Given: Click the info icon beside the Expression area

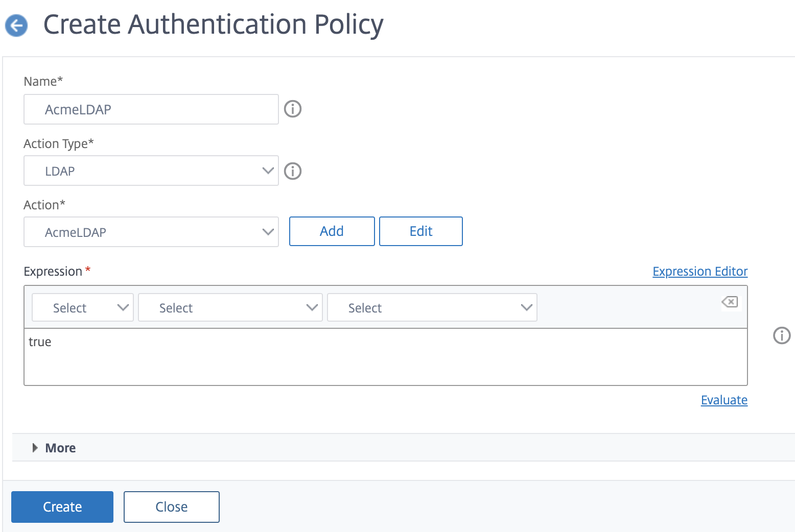Looking at the screenshot, I should click(781, 336).
